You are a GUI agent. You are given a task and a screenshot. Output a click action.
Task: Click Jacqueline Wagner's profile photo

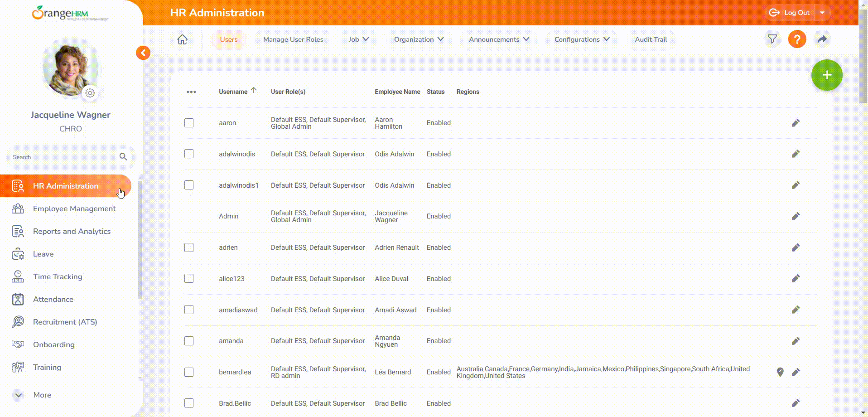[x=70, y=68]
